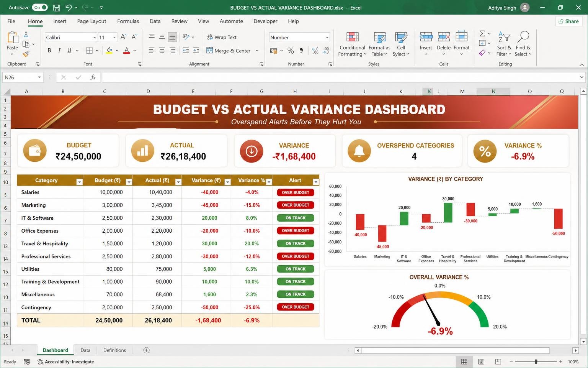
Task: Click Insert cells icon
Action: 426,37
